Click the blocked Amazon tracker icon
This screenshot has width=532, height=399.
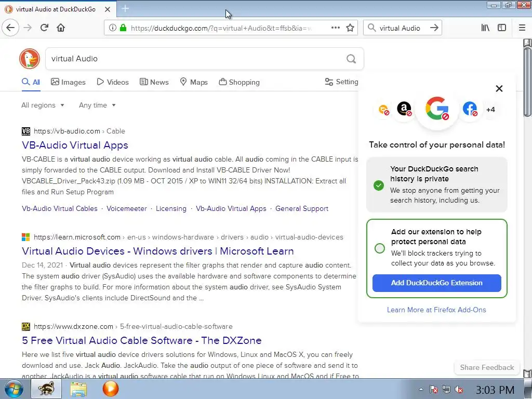[x=404, y=109]
